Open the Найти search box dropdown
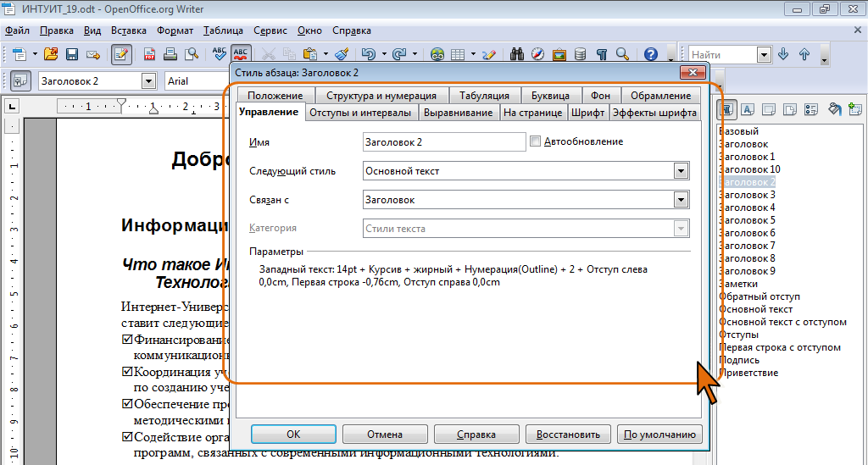 [x=765, y=55]
